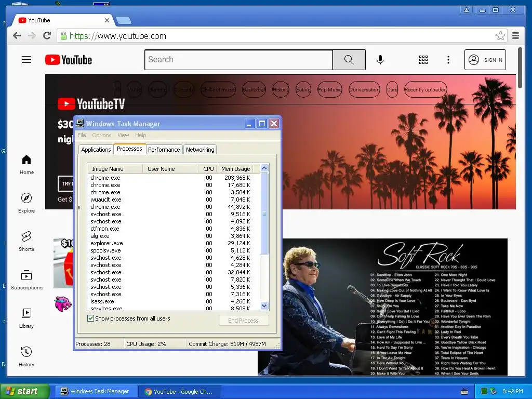Switch to the Networking tab

click(x=200, y=150)
